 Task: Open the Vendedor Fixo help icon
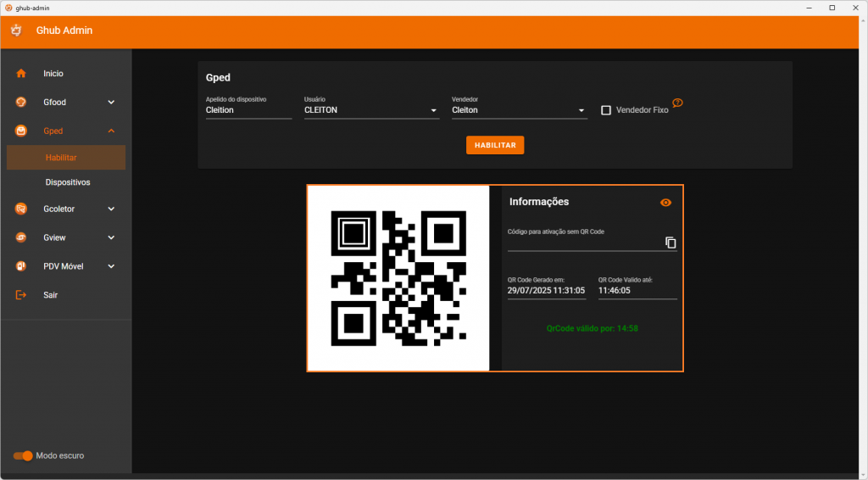677,103
